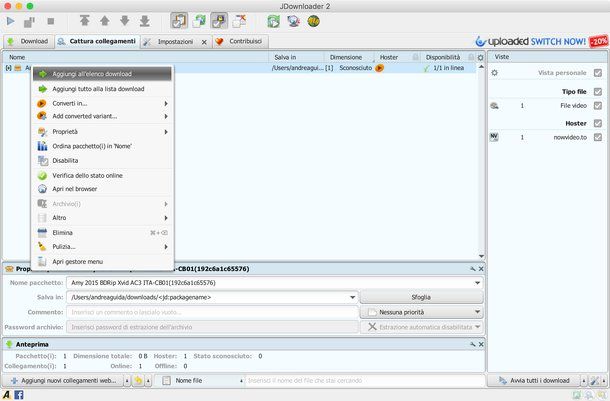
Task: Choose Aggiungi all'elenco download
Action: (102, 74)
